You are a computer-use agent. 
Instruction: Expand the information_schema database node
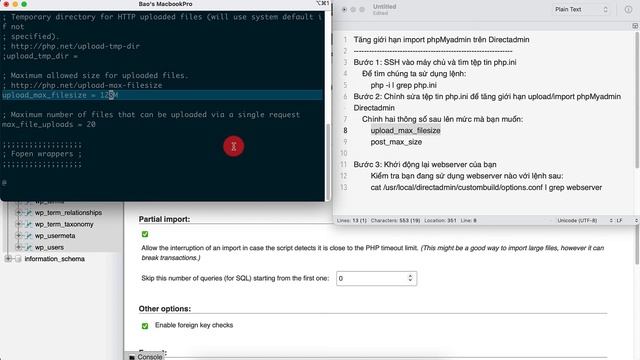[x=8, y=259]
